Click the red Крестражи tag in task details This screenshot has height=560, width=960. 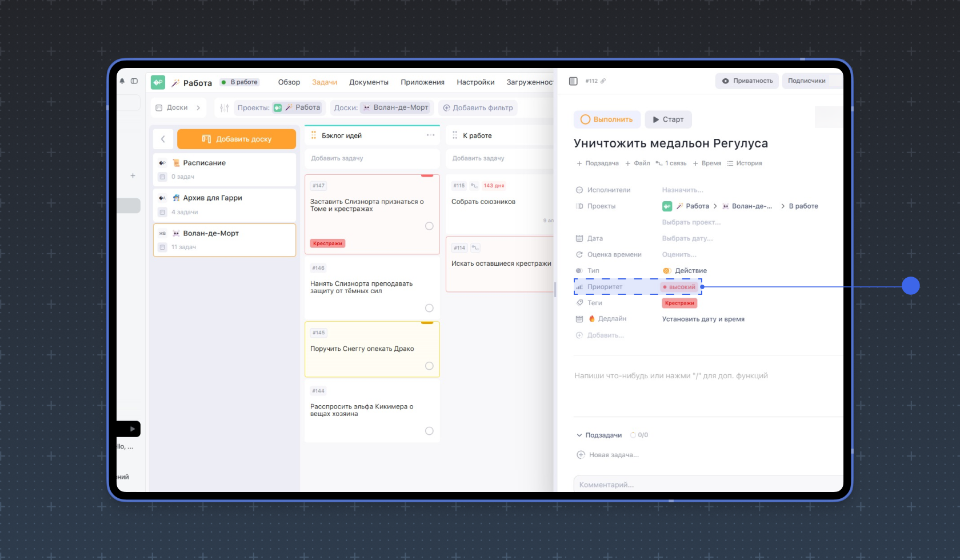click(x=679, y=303)
